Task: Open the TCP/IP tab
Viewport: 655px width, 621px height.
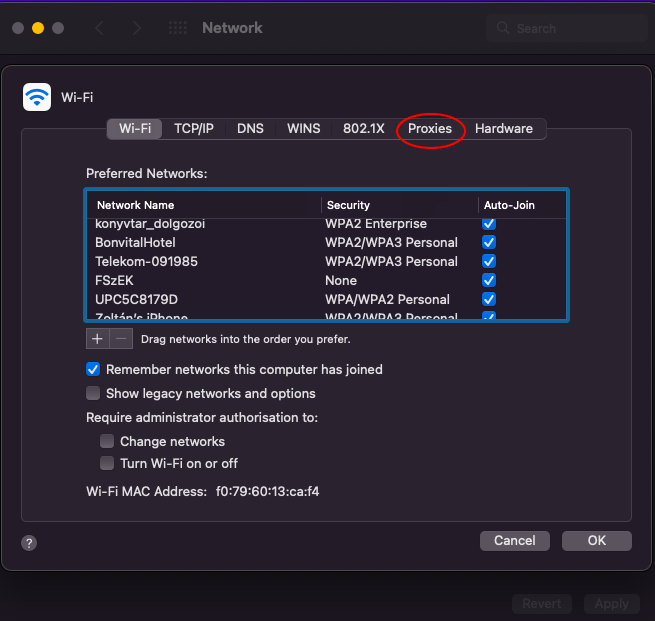Action: (194, 129)
